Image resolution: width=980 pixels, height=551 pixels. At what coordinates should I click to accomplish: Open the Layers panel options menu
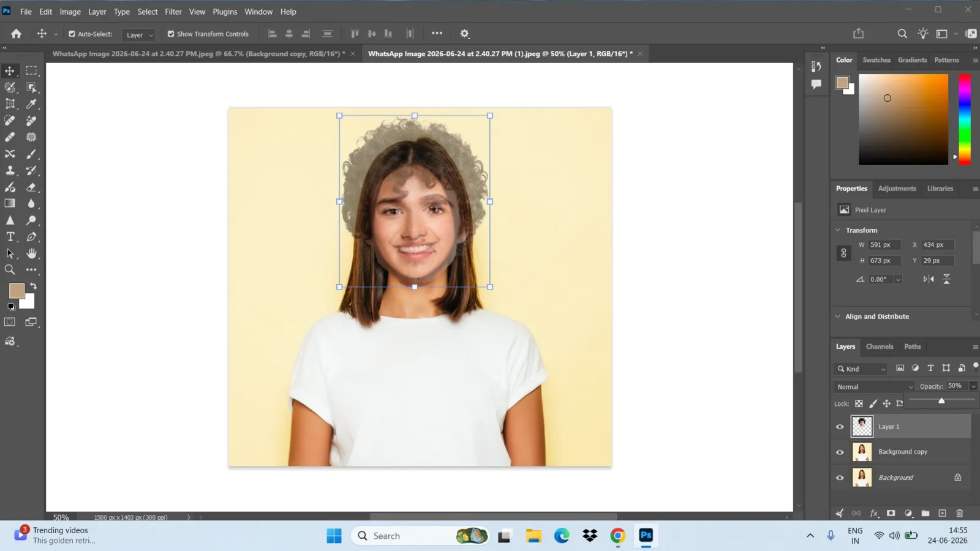pyautogui.click(x=975, y=347)
